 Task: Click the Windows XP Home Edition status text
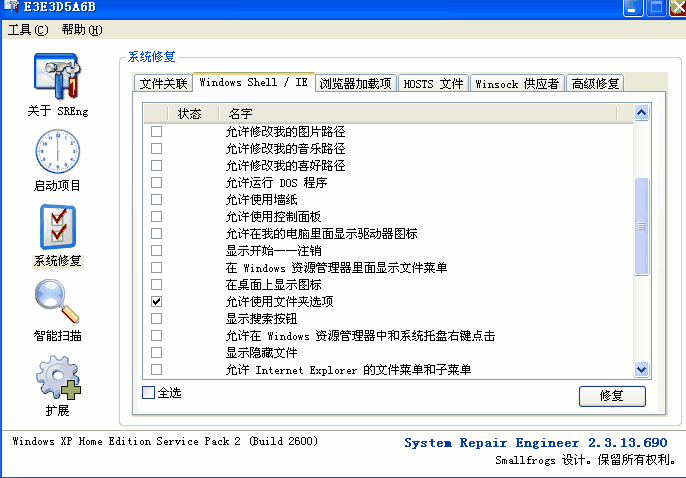tap(165, 441)
